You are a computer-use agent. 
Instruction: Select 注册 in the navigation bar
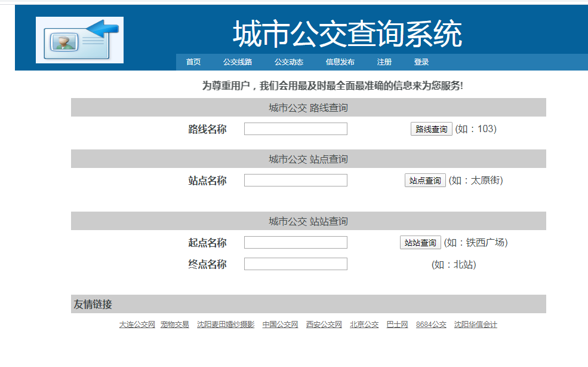coord(384,62)
